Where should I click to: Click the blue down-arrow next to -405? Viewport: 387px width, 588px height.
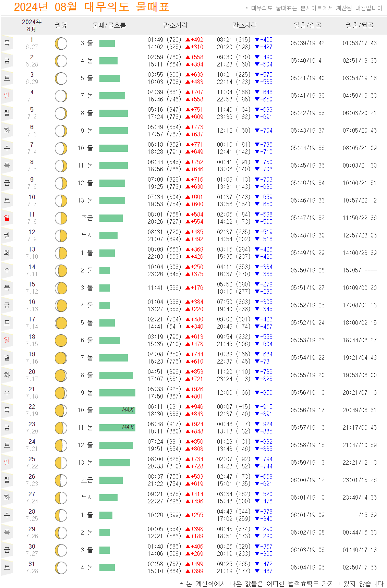tap(257, 40)
